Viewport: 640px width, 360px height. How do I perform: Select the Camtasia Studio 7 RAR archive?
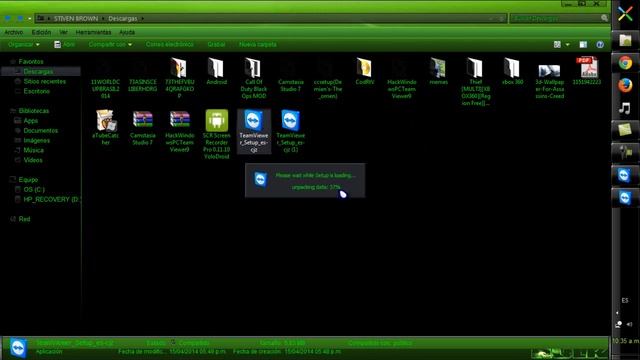pyautogui.click(x=142, y=127)
